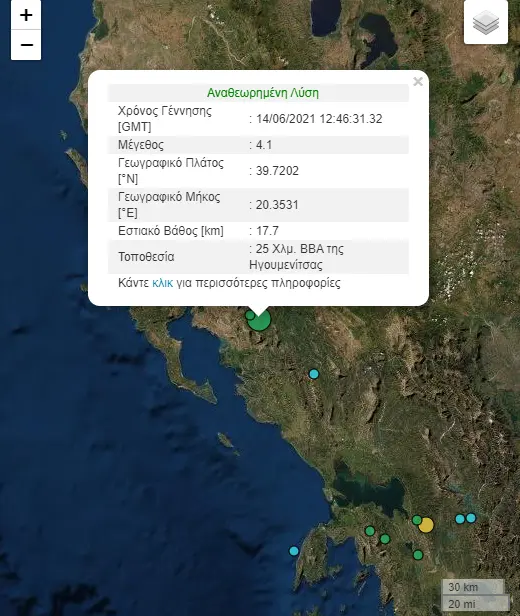Select the green marker right of the leftmost one
The height and width of the screenshot is (616, 520).
coord(385,539)
